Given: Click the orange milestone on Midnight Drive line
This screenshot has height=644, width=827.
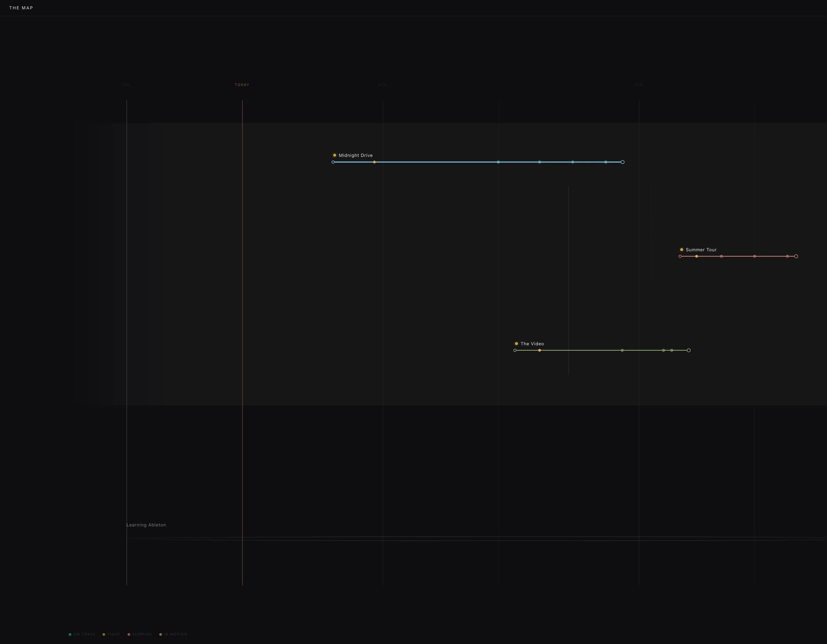Looking at the screenshot, I should coord(375,162).
